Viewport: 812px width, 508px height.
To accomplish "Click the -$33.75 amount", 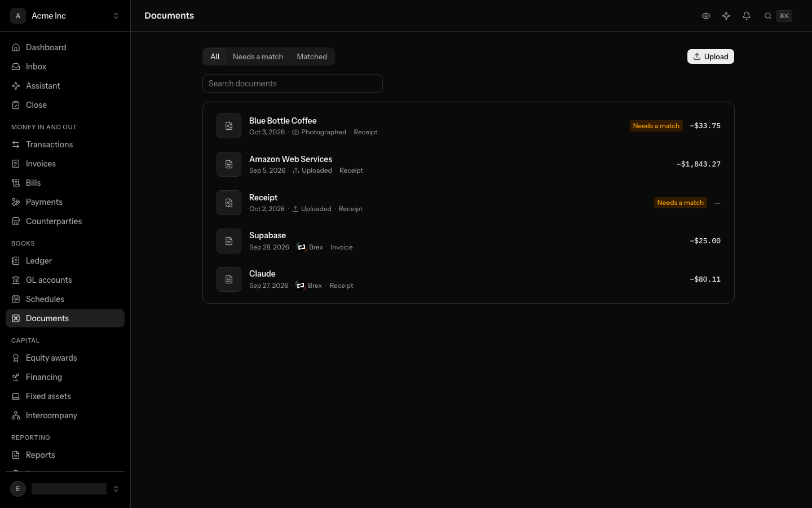I will click(705, 126).
